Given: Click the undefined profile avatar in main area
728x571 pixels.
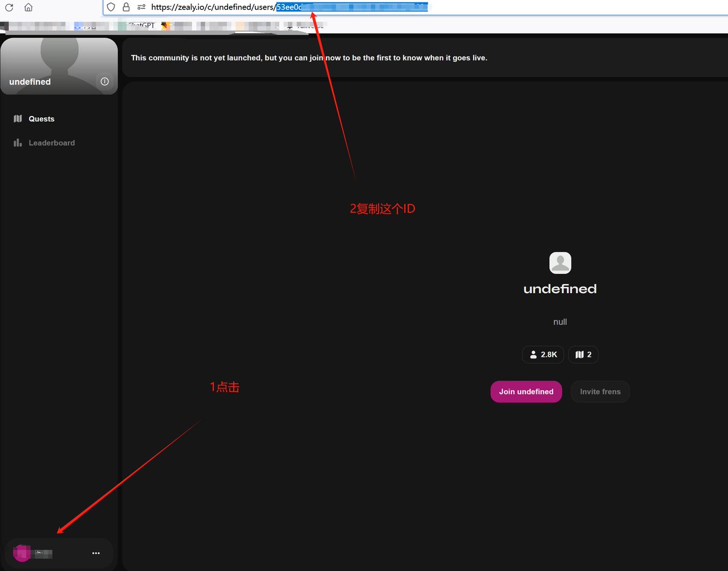Looking at the screenshot, I should coord(559,262).
